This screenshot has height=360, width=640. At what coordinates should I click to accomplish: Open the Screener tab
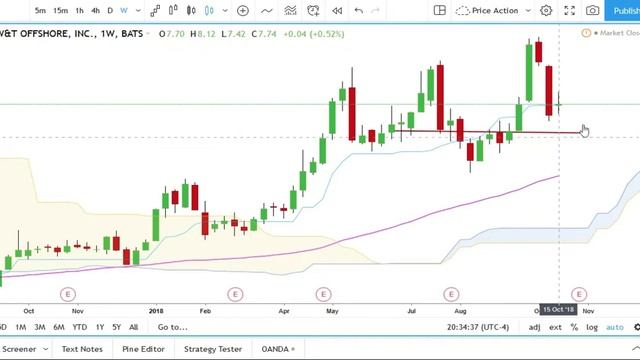coord(19,349)
